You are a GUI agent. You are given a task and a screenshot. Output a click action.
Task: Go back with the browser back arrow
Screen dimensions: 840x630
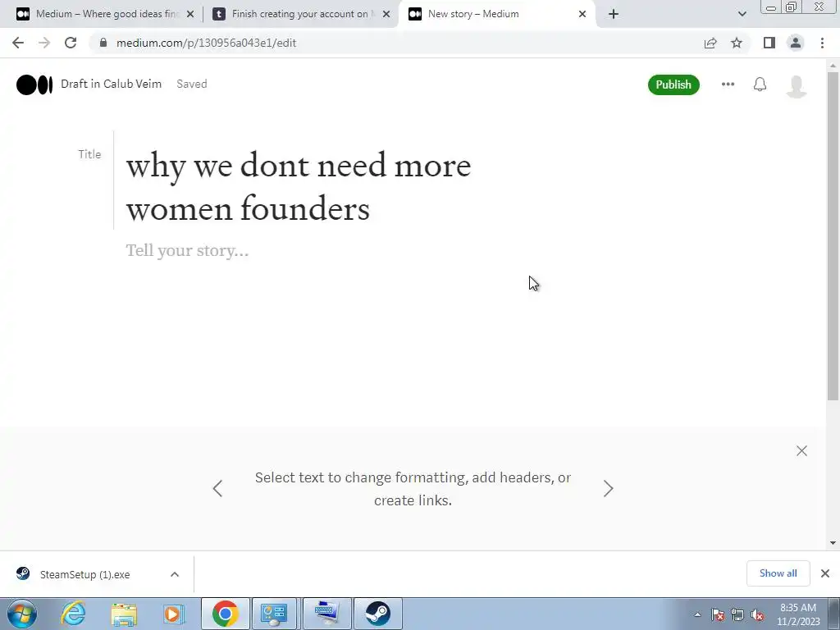pyautogui.click(x=18, y=43)
